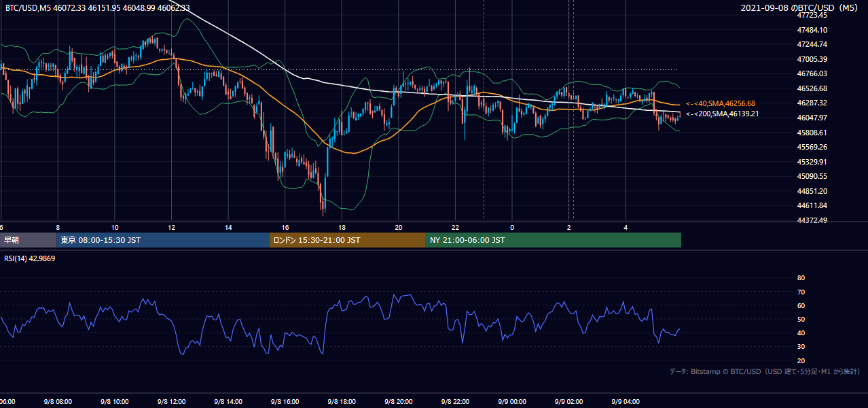Click the 9/8 08:00 time label
The height and width of the screenshot is (408, 868).
[58, 402]
